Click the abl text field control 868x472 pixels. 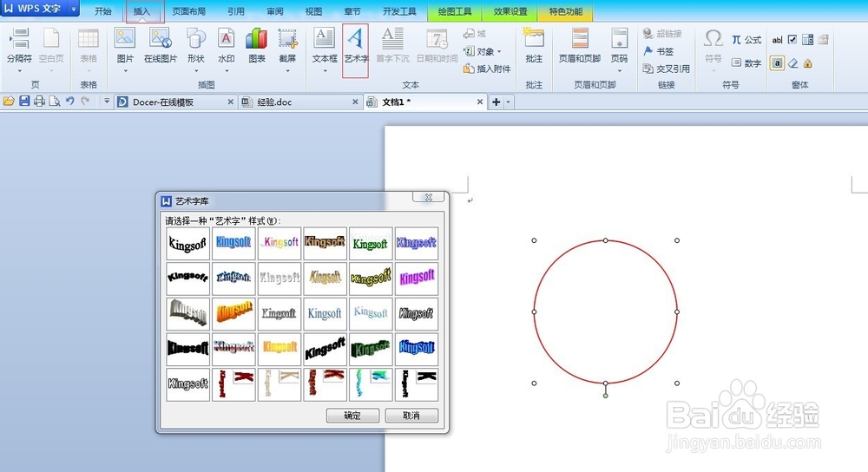pyautogui.click(x=777, y=40)
